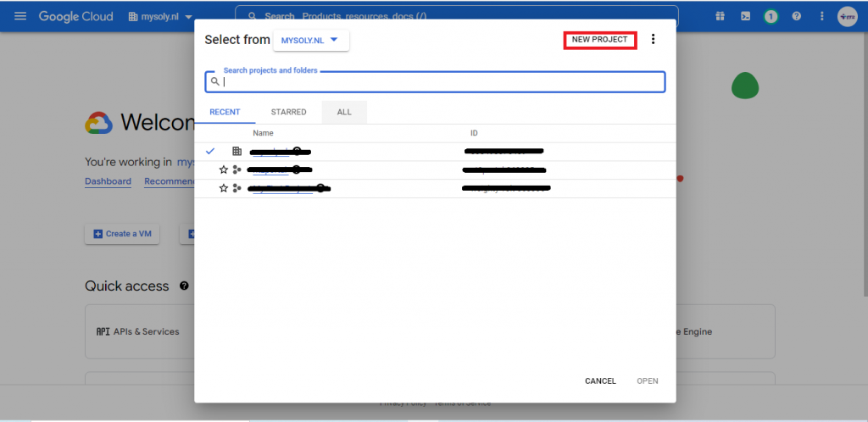Click the Google Cloud logo
This screenshot has height=422, width=868.
(75, 17)
